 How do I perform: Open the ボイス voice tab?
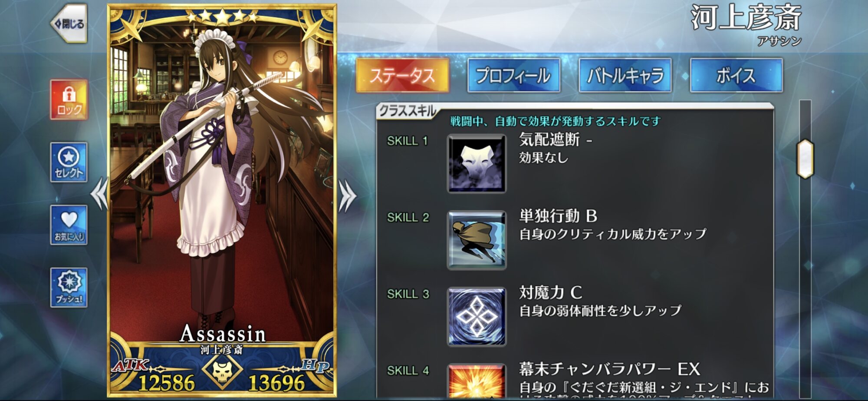click(x=736, y=76)
